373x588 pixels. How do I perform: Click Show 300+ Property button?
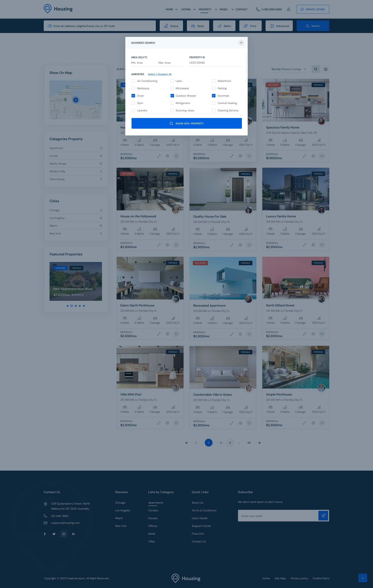[x=186, y=123]
